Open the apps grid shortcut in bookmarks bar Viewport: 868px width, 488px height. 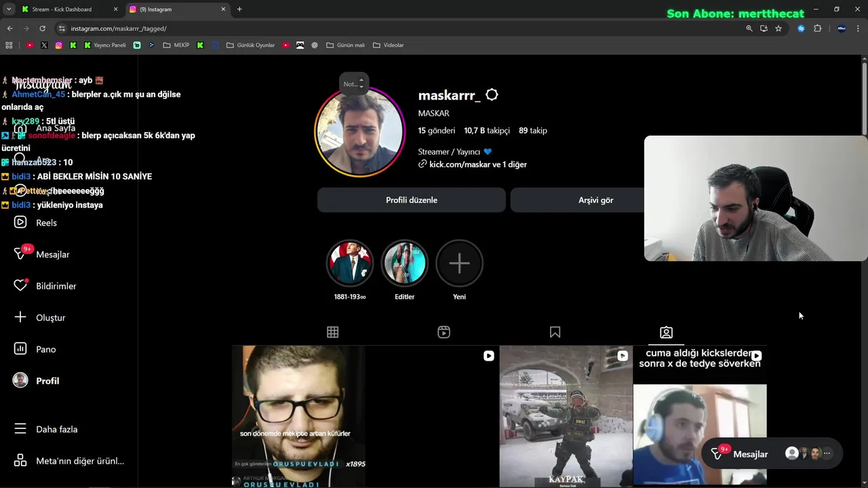9,45
